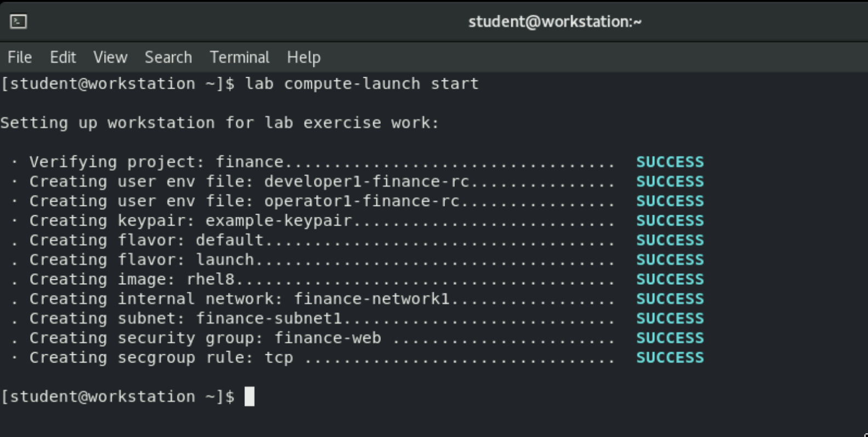Open the Search menu
868x437 pixels.
168,58
